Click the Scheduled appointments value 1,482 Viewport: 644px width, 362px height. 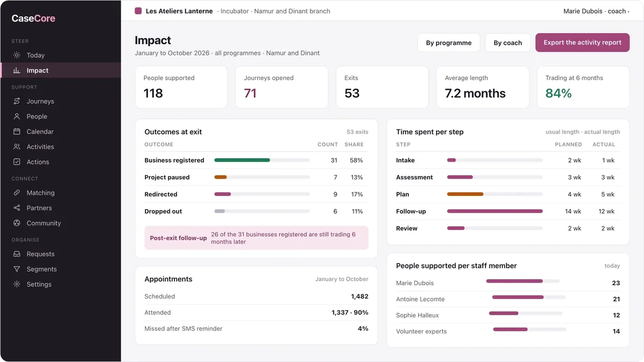click(360, 296)
